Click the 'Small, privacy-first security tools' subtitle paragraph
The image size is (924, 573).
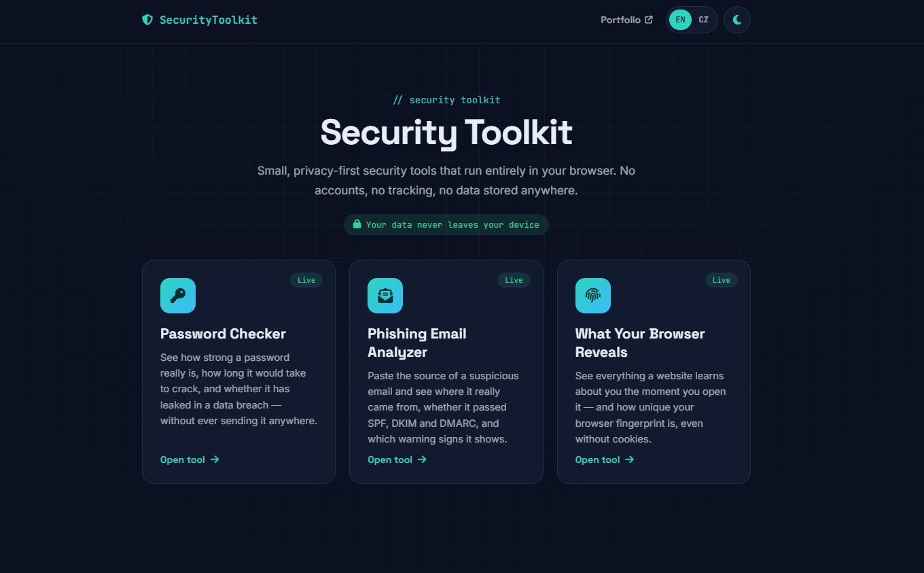(x=446, y=180)
